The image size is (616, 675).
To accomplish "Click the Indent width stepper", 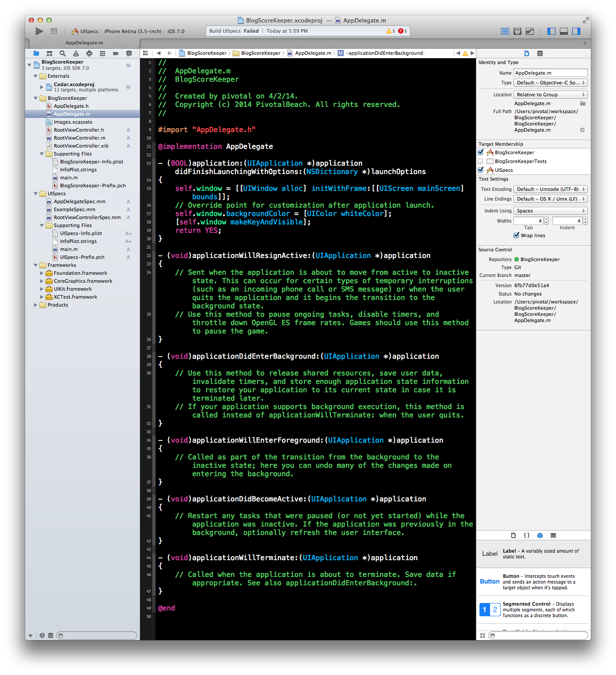I will click(586, 220).
